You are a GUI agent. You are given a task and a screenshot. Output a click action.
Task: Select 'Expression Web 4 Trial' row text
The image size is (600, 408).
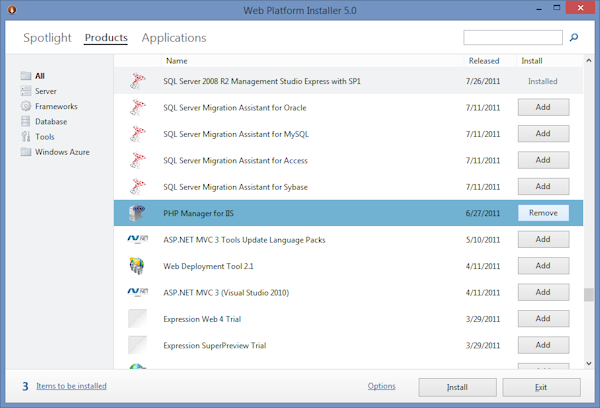pos(202,319)
